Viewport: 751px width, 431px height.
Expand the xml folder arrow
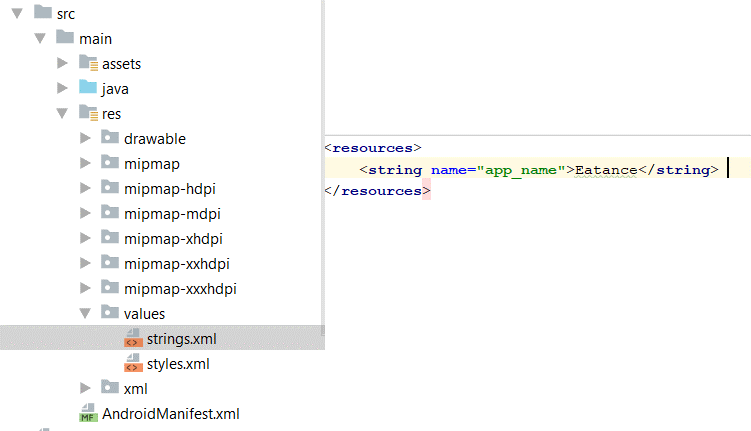coord(85,388)
